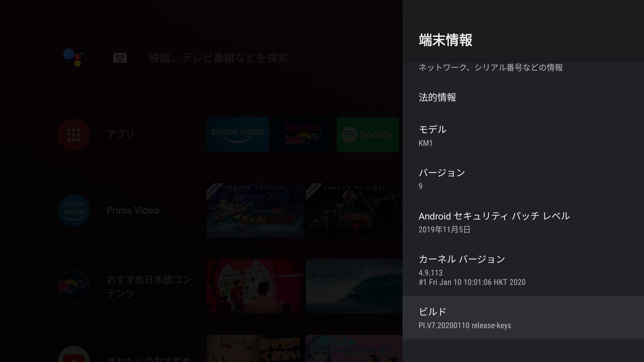Launch the Red Bull TV app tile
The width and height of the screenshot is (644, 362).
point(303,135)
